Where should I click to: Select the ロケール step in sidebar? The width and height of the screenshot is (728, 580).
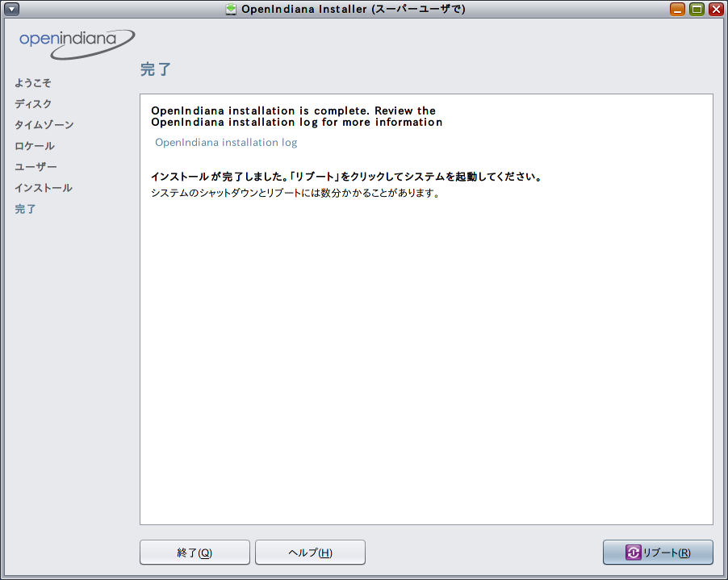[x=35, y=146]
